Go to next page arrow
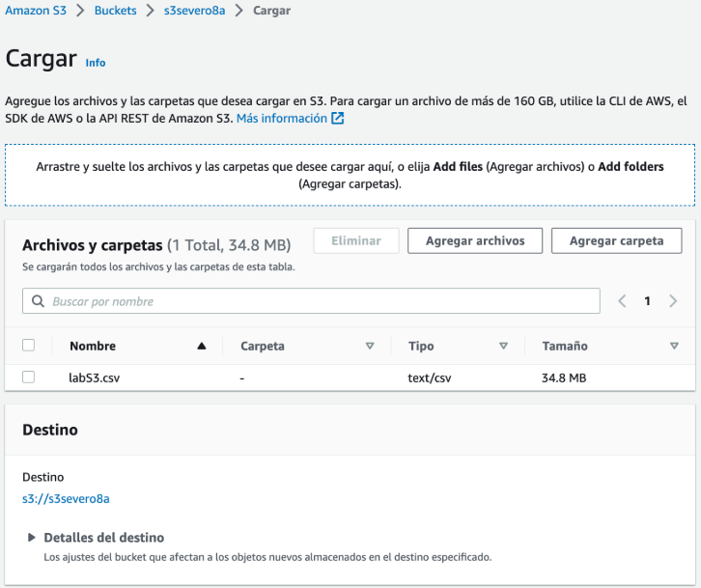701x588 pixels. [673, 301]
